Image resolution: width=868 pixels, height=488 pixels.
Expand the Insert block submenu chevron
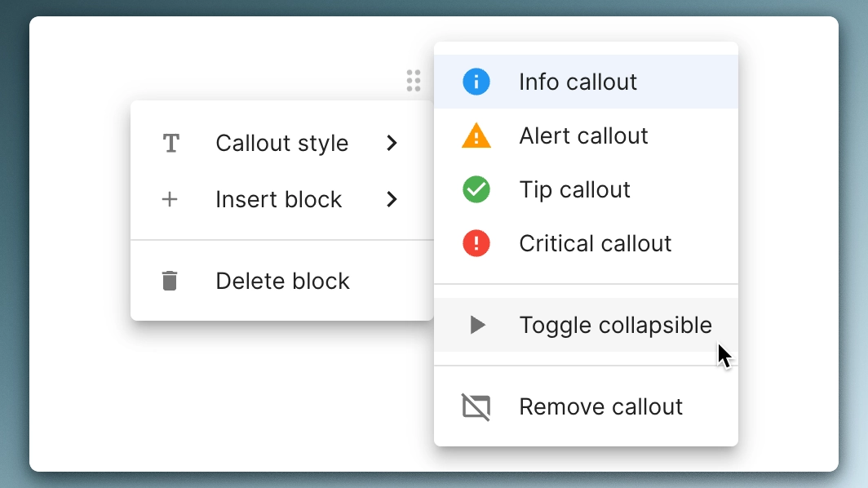392,199
